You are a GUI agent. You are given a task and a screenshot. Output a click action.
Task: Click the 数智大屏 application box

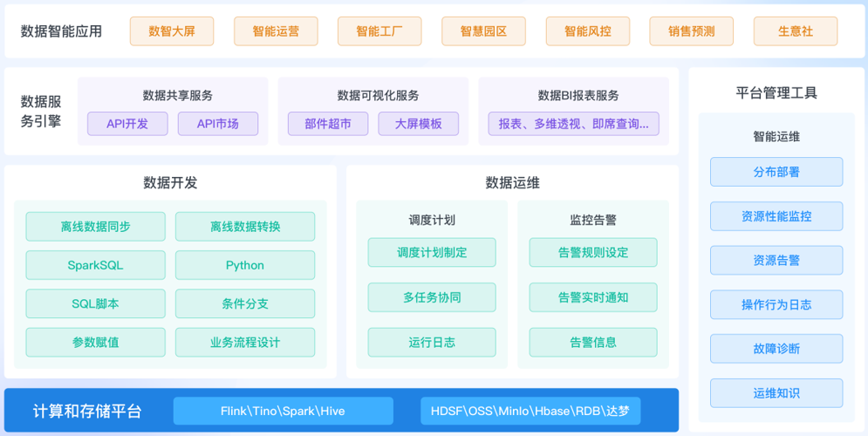coord(172,31)
